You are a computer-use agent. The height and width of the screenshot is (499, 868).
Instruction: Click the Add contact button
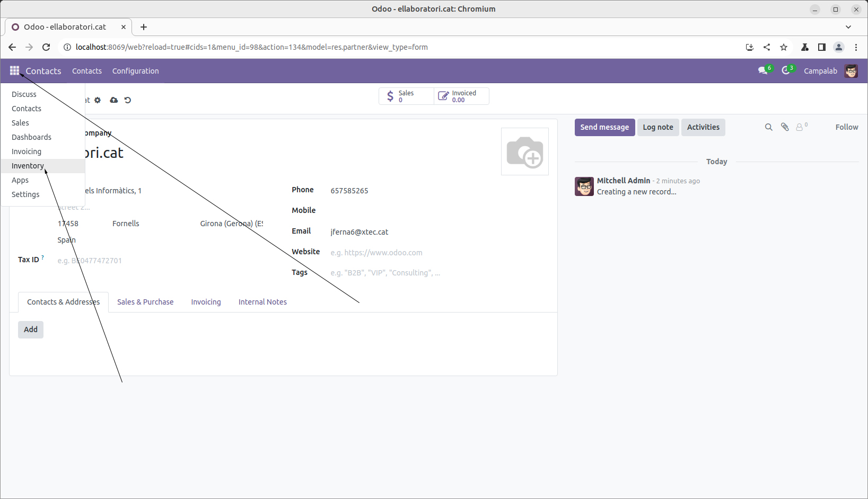point(31,329)
